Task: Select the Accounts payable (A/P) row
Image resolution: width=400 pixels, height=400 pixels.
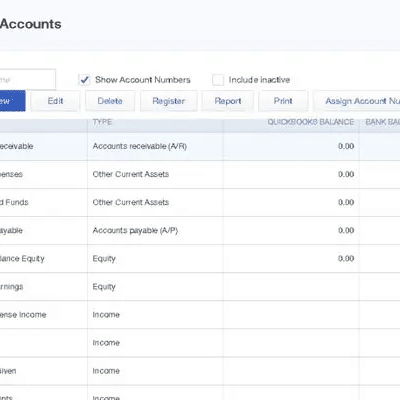Action: [200, 231]
